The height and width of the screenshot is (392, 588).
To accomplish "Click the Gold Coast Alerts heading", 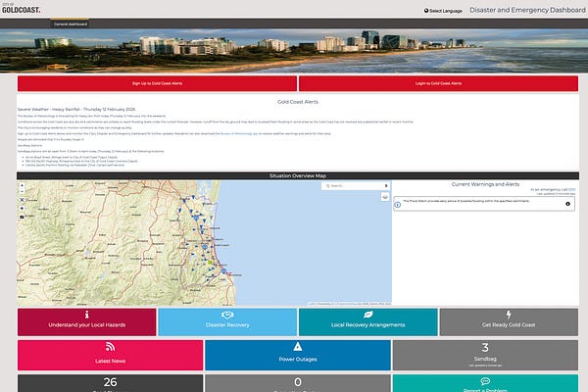I will (298, 102).
